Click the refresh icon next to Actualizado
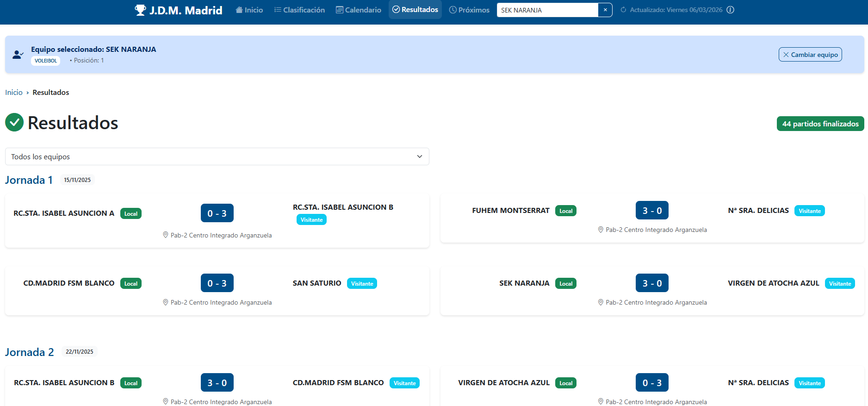The height and width of the screenshot is (406, 868). pos(623,10)
